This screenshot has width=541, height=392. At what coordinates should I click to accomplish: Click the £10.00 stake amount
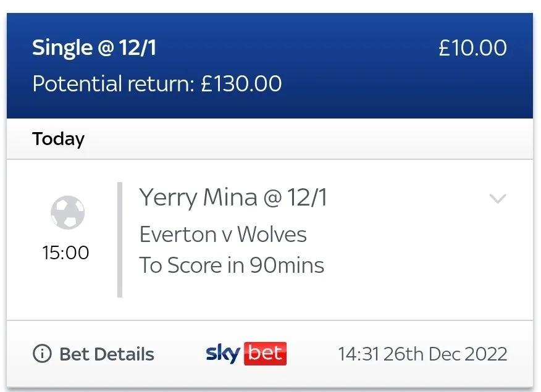pos(472,48)
